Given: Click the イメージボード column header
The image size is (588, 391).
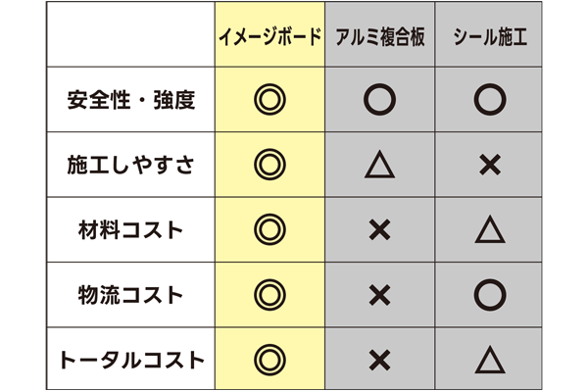Looking at the screenshot, I should [x=270, y=36].
